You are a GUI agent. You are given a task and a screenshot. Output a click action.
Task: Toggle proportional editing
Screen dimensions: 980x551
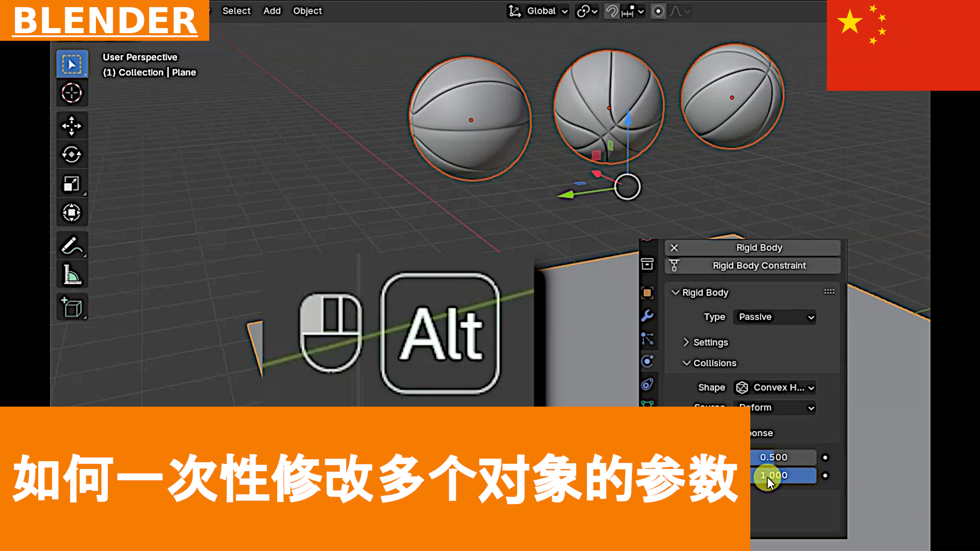[658, 11]
